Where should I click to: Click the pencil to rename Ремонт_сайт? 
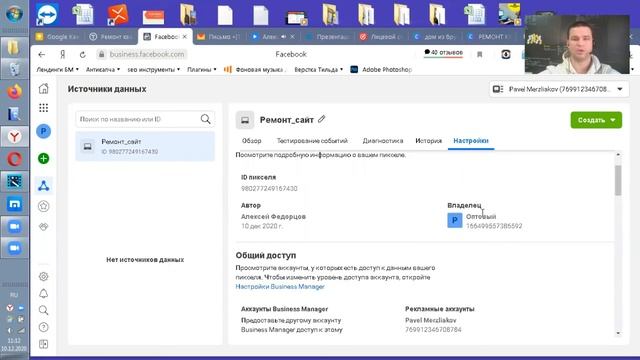pos(322,119)
